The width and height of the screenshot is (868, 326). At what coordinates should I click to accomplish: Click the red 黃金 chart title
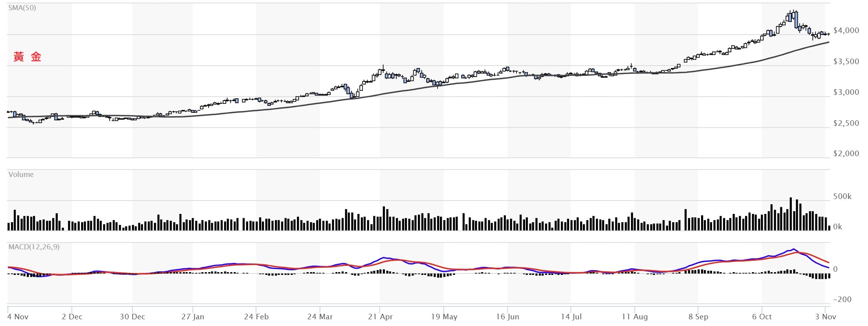[x=27, y=57]
